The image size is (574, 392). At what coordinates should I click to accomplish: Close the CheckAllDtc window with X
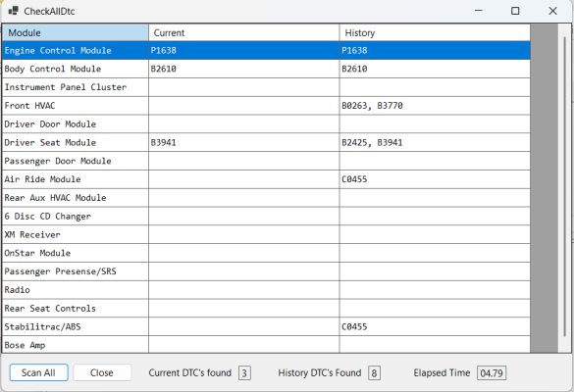coord(552,11)
